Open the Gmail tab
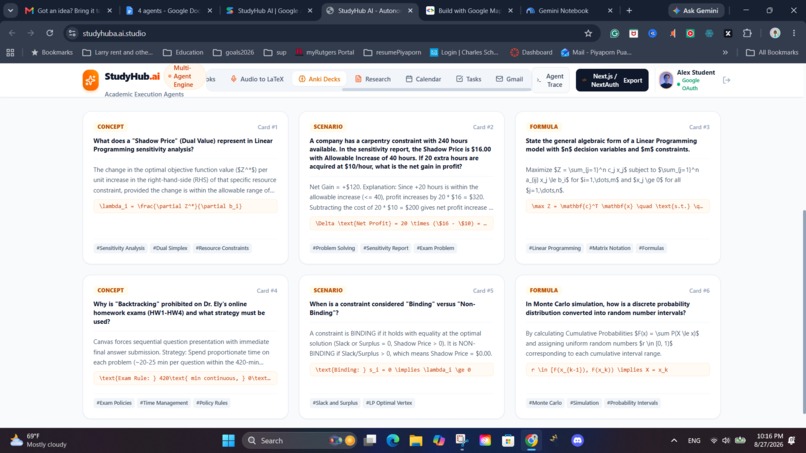The height and width of the screenshot is (453, 806). pyautogui.click(x=509, y=79)
